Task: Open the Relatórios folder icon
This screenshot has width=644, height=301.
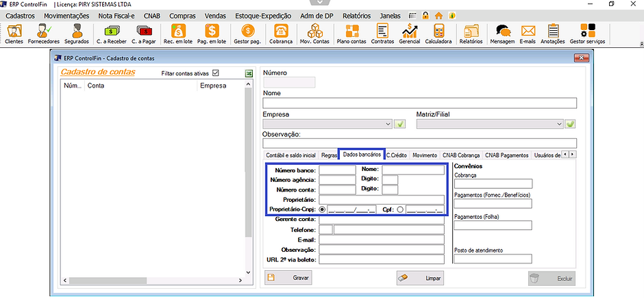Action: [x=471, y=34]
